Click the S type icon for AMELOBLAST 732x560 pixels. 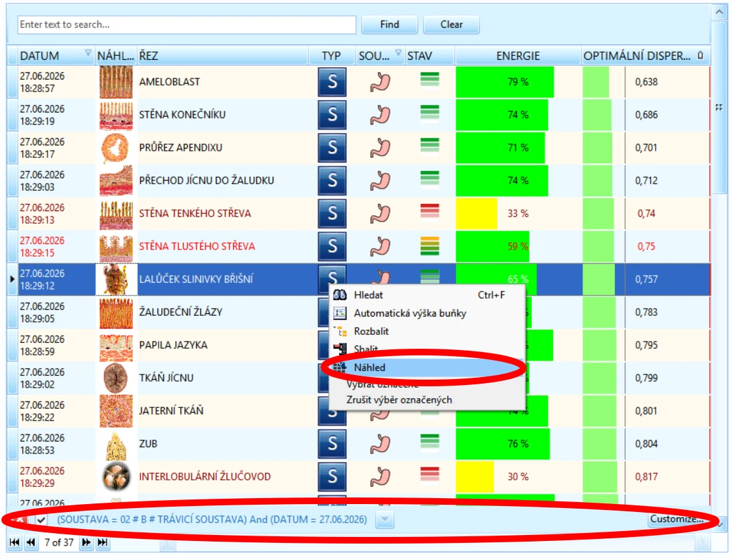[332, 82]
